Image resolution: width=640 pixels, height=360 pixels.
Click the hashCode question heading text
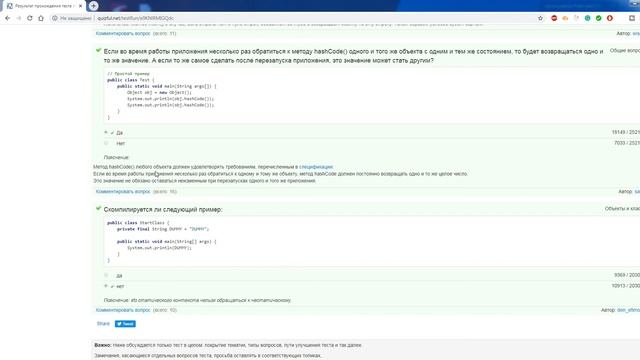[353, 56]
